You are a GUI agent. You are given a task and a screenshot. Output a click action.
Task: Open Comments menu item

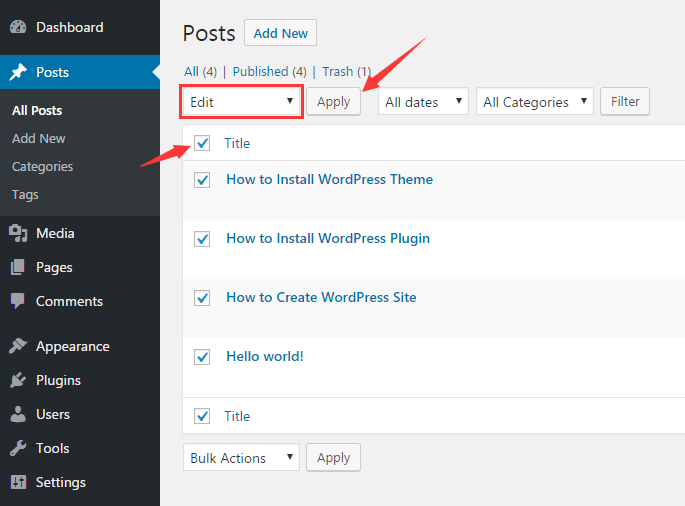pyautogui.click(x=80, y=301)
